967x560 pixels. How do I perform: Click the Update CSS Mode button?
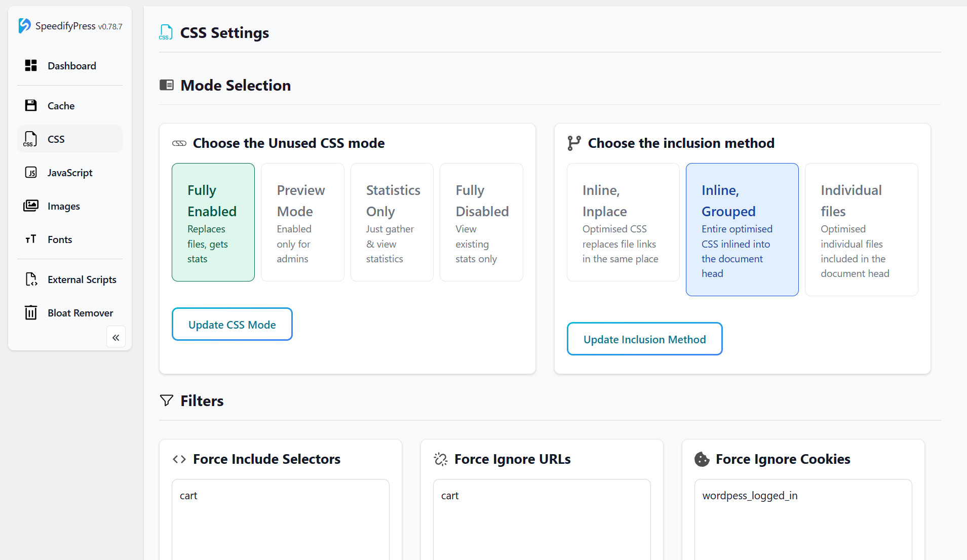pos(232,325)
